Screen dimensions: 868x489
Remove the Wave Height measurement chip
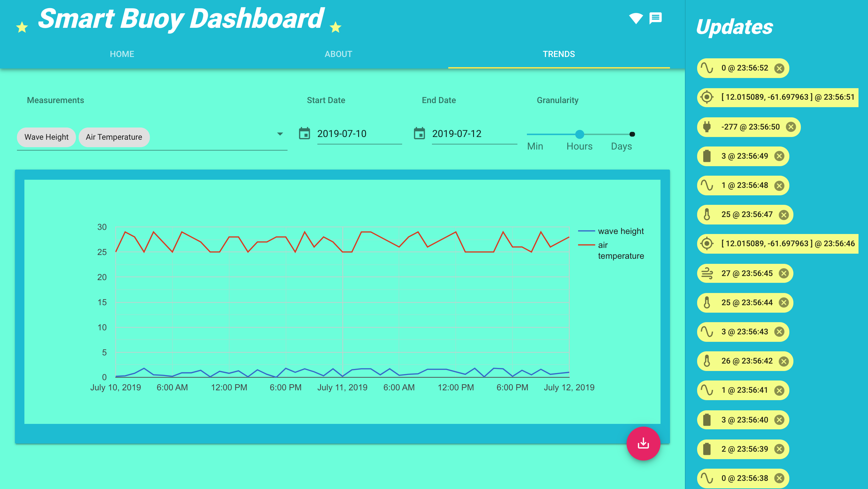[46, 137]
